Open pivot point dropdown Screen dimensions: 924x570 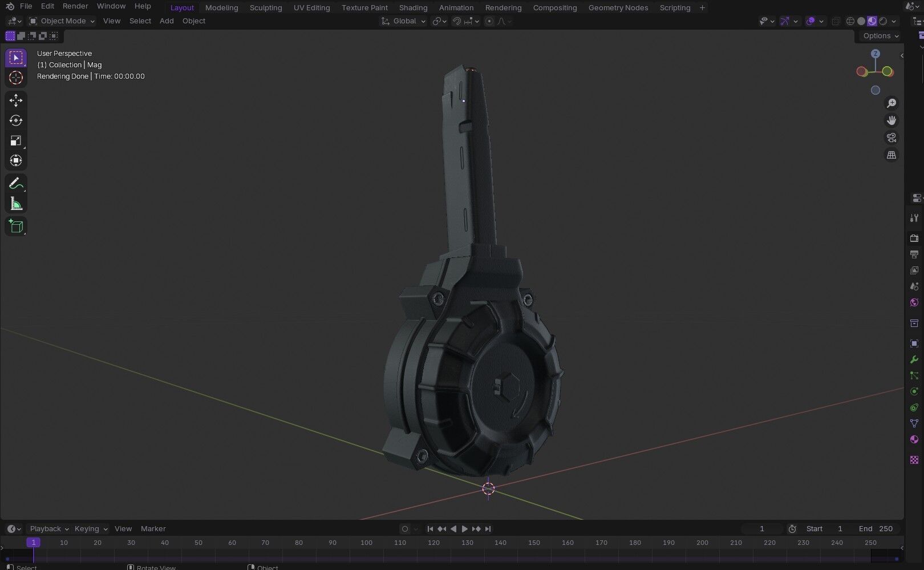[x=439, y=21]
